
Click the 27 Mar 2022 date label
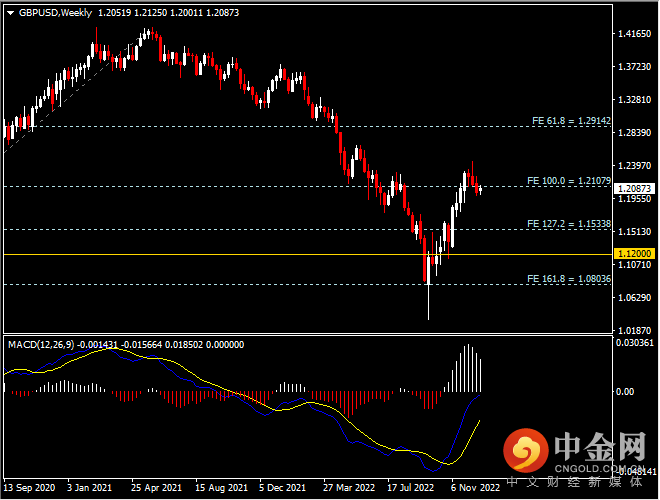[x=347, y=489]
